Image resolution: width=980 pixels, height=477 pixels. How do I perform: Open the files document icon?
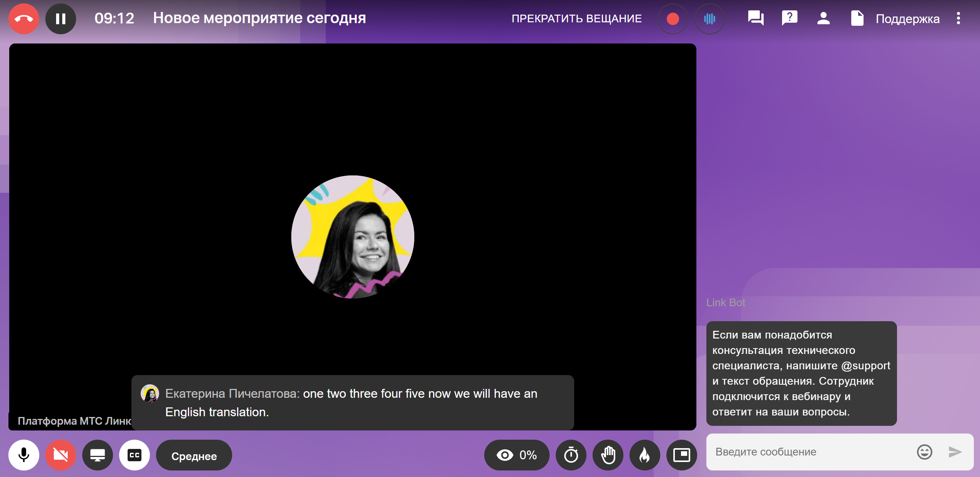(x=857, y=18)
